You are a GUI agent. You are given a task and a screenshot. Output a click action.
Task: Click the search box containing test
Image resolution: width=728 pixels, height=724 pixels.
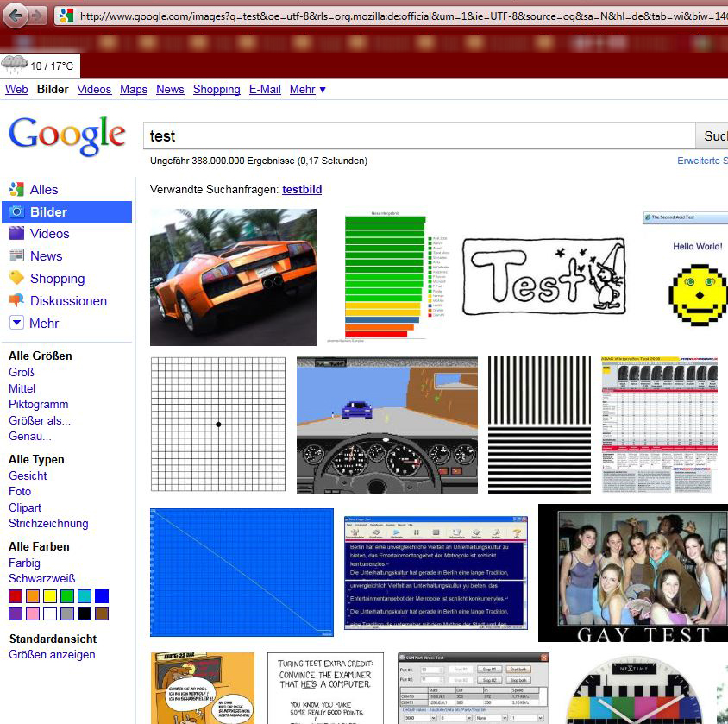pyautogui.click(x=419, y=135)
